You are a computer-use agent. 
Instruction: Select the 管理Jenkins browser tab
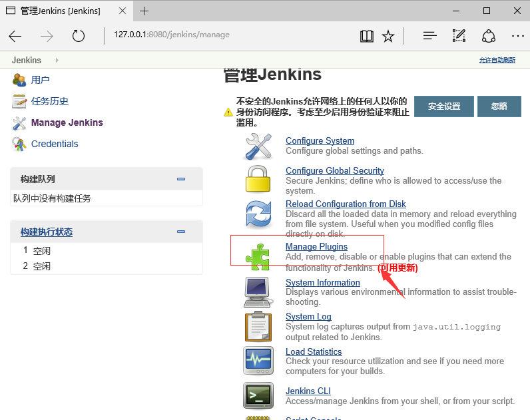(67, 11)
